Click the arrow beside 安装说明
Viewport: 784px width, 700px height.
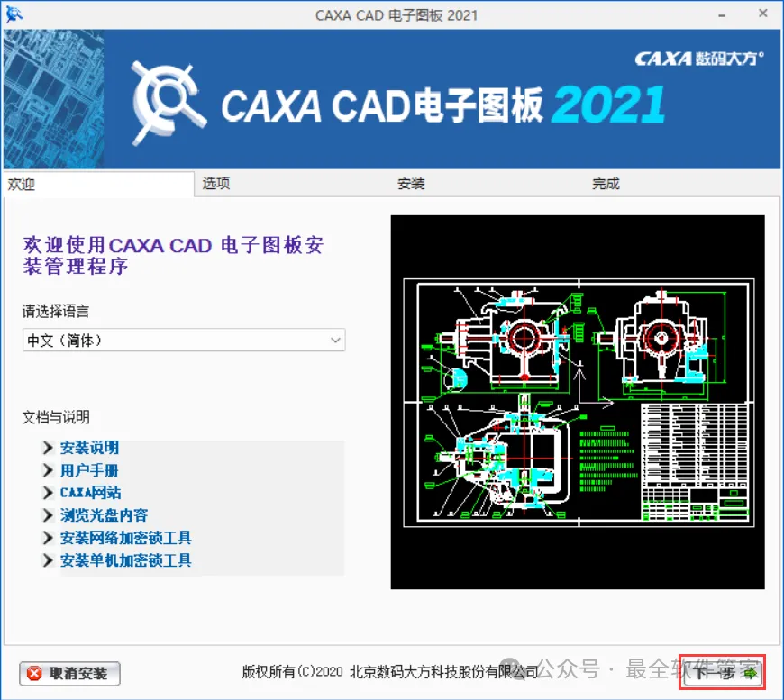coord(48,448)
